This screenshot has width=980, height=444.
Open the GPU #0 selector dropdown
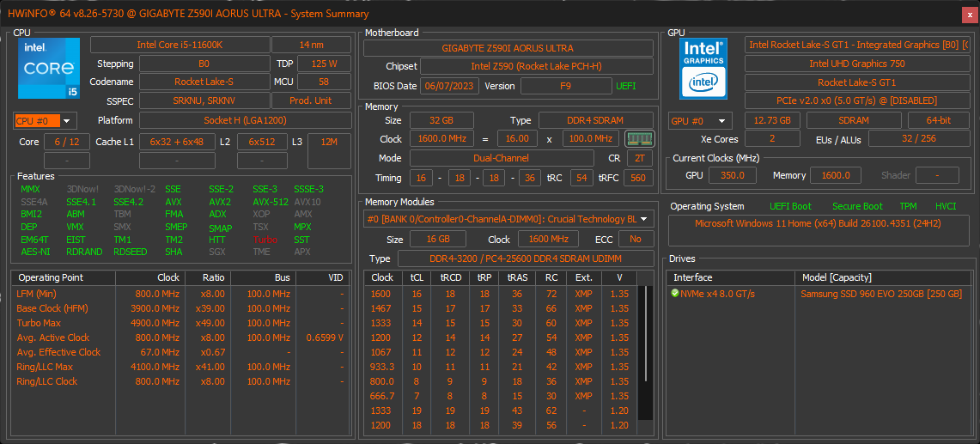click(700, 121)
